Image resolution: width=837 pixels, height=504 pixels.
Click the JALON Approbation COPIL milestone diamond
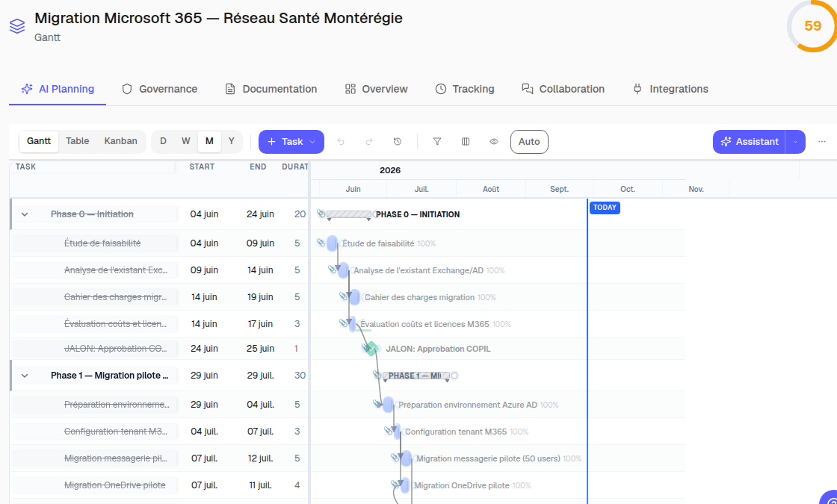point(372,349)
